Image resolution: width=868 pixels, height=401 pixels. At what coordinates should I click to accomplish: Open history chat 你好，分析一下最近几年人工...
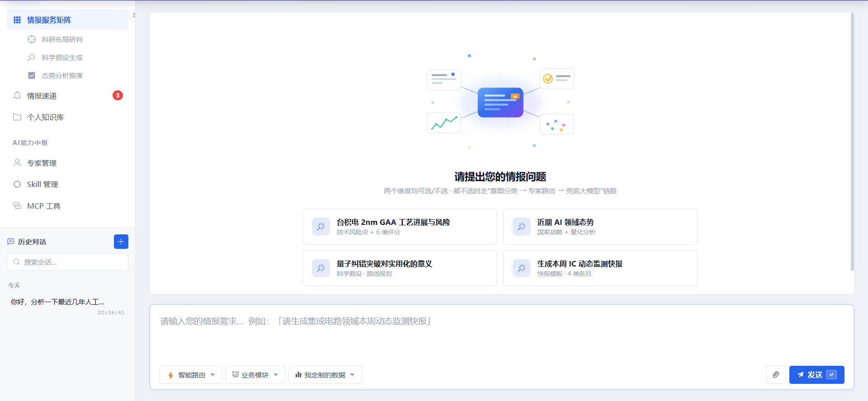click(x=67, y=306)
